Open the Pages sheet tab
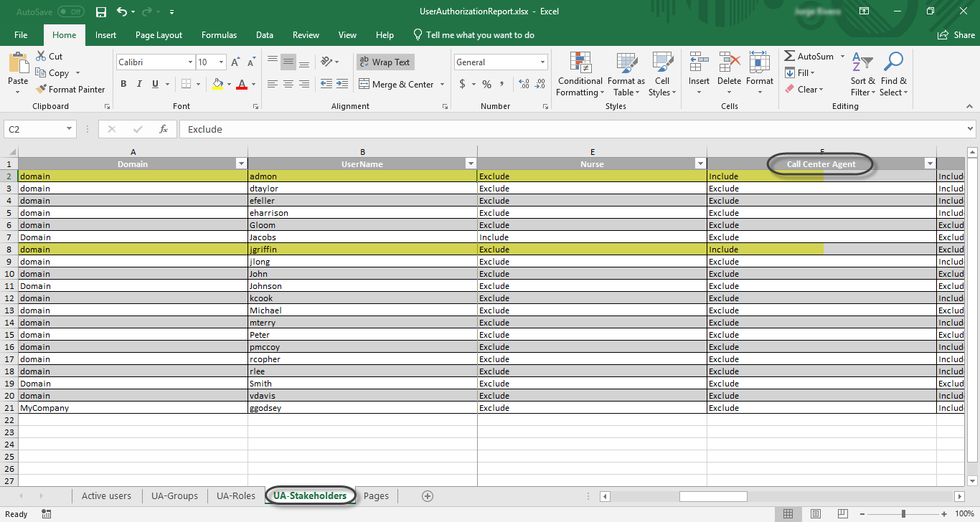 click(376, 495)
